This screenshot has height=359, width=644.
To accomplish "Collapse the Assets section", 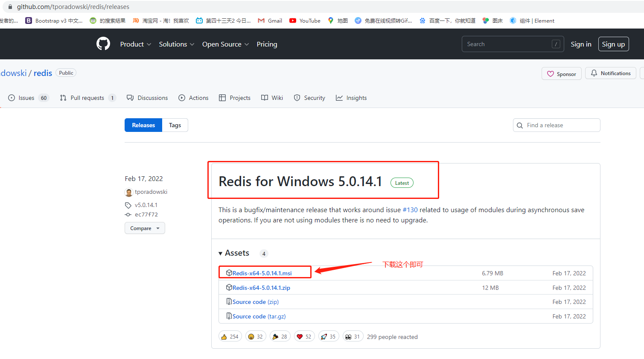I will point(233,253).
